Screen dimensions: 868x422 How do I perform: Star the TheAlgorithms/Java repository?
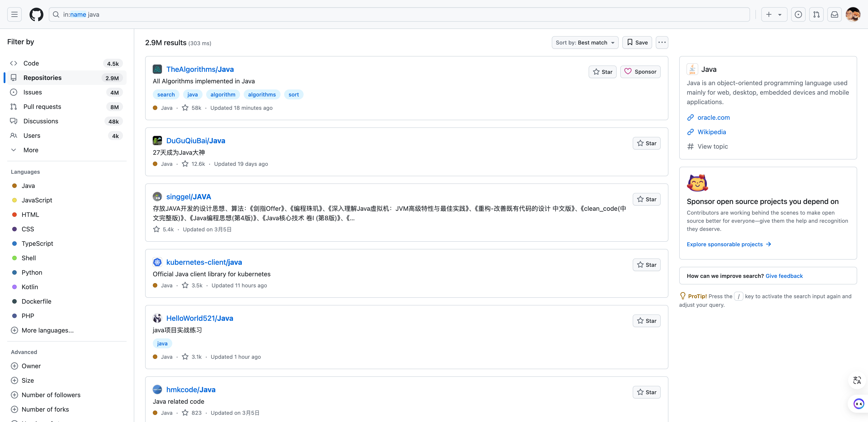click(x=602, y=72)
